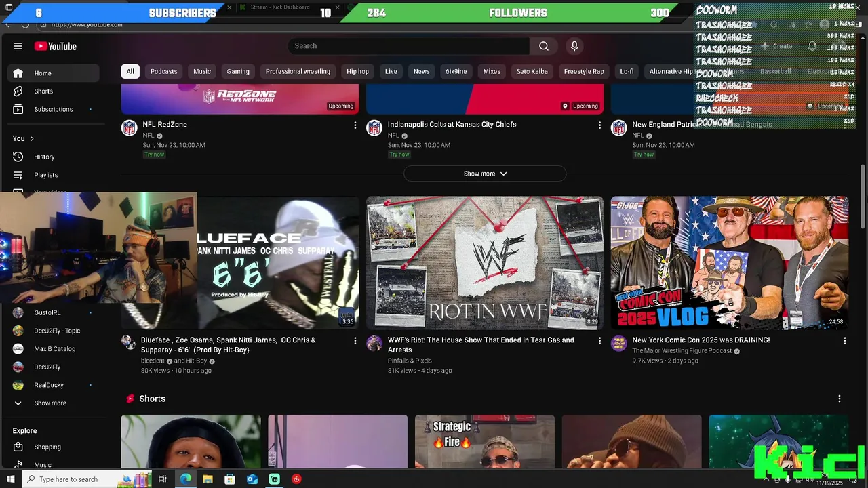Image resolution: width=868 pixels, height=488 pixels.
Task: Open Max B Catalog channel
Action: 54,349
